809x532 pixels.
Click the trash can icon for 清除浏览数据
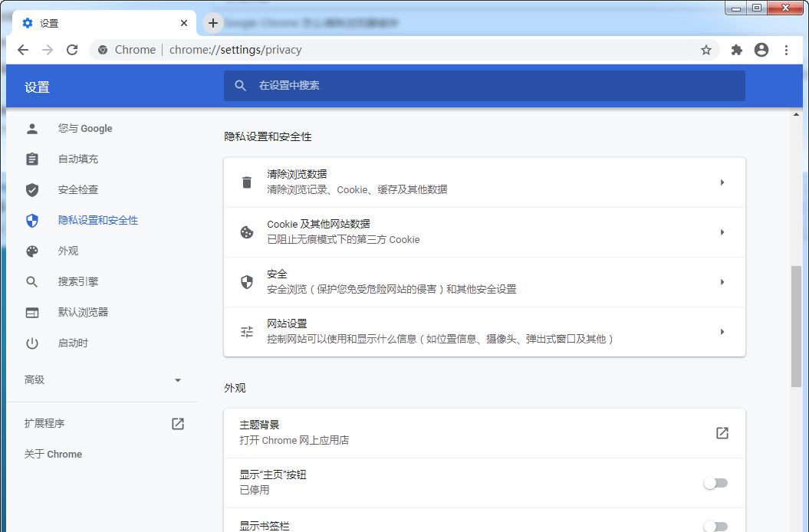pos(247,182)
